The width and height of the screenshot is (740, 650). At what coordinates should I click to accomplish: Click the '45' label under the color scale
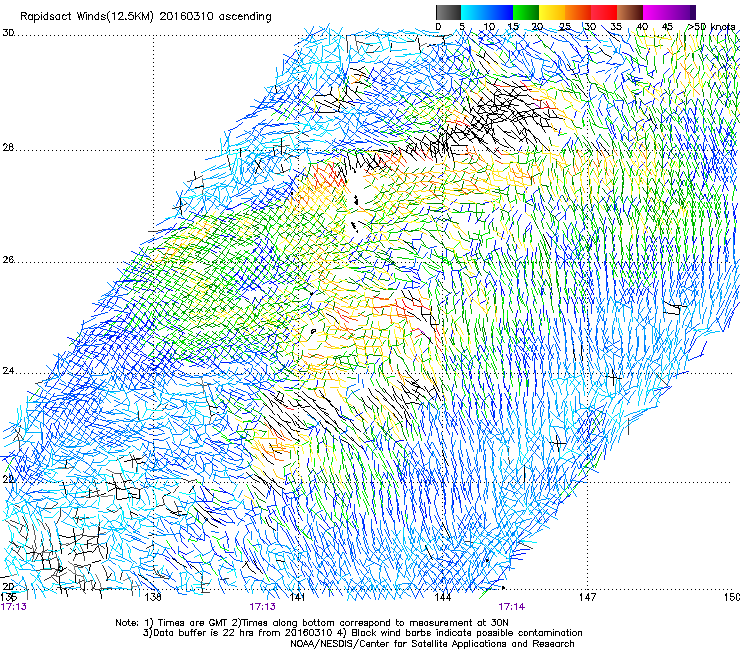click(667, 27)
